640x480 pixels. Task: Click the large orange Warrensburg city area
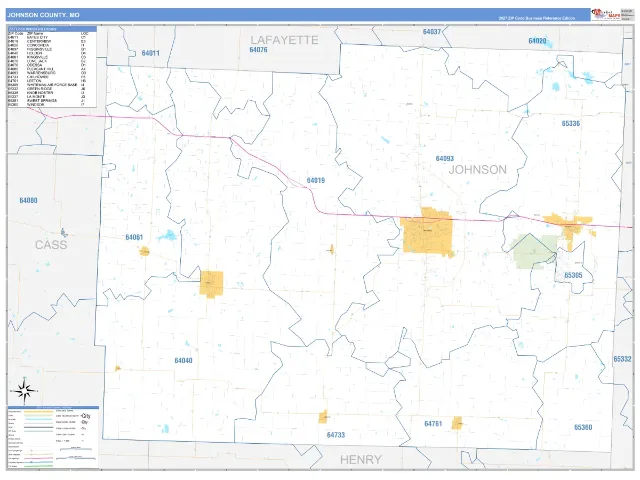pyautogui.click(x=427, y=232)
